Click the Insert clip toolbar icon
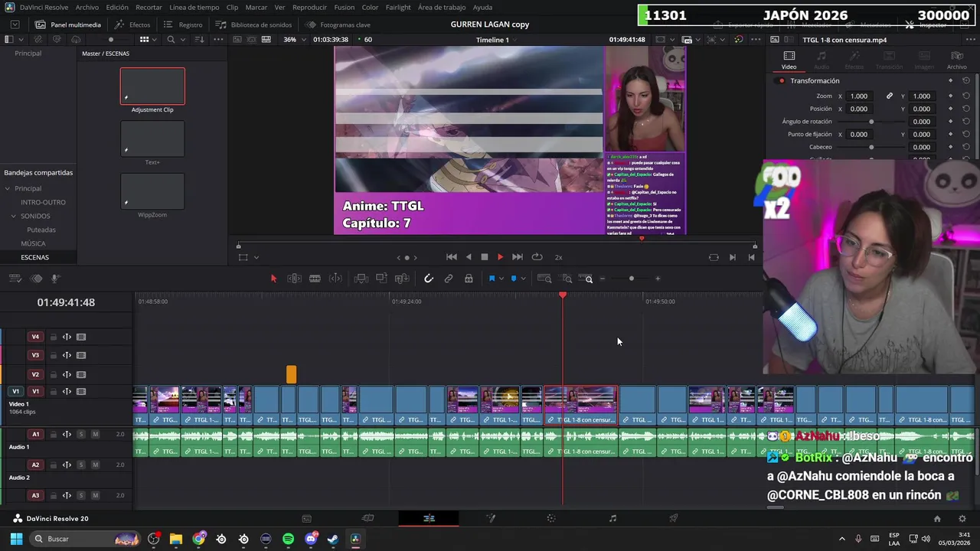This screenshot has width=980, height=551. (361, 279)
